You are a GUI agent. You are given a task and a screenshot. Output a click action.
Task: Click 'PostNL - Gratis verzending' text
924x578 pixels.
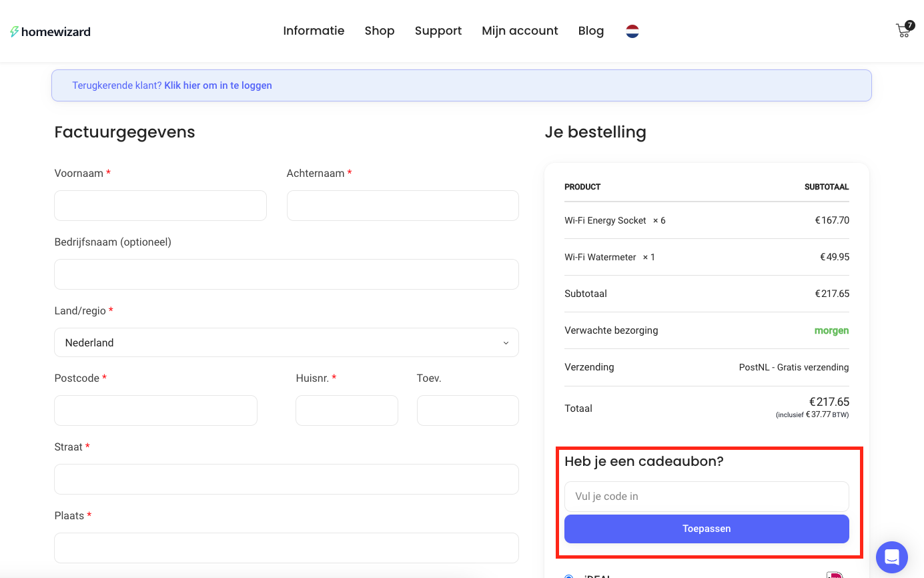click(794, 367)
